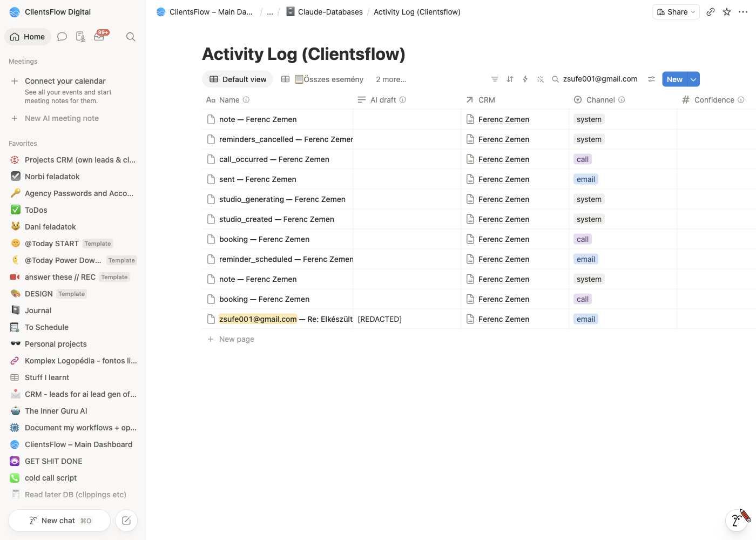Click the AI sparkle icon in database toolbar

pyautogui.click(x=540, y=79)
